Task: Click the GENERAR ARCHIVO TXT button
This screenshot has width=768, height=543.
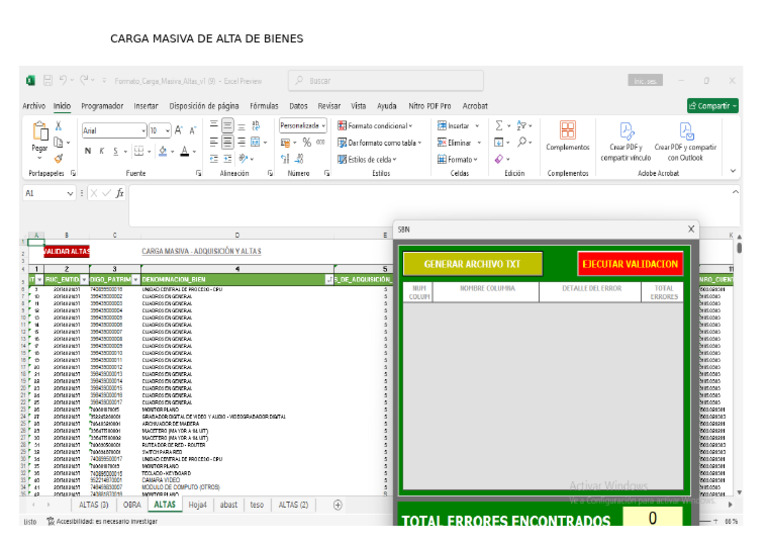Action: pyautogui.click(x=471, y=264)
